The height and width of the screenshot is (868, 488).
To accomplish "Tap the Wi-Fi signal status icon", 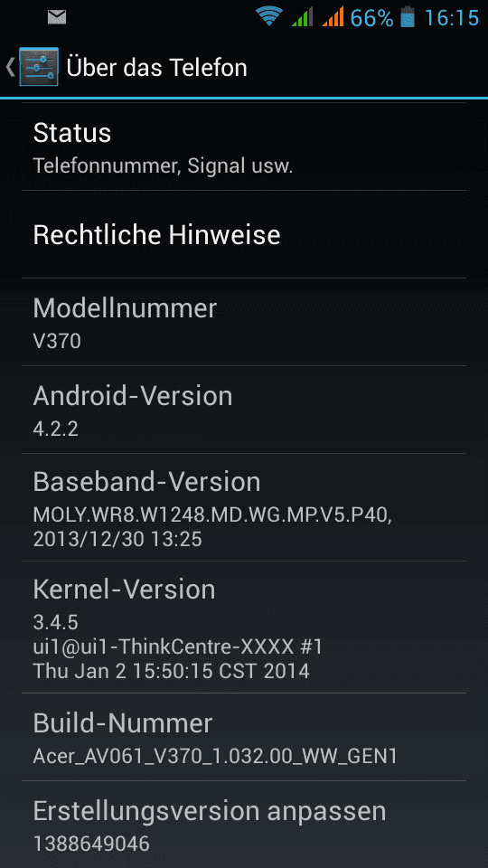I will pos(269,16).
